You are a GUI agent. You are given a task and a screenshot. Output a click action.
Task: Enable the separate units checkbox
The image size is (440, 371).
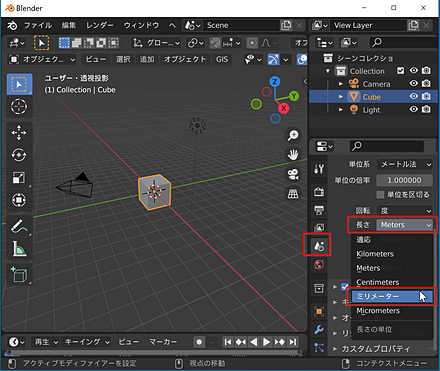click(380, 195)
